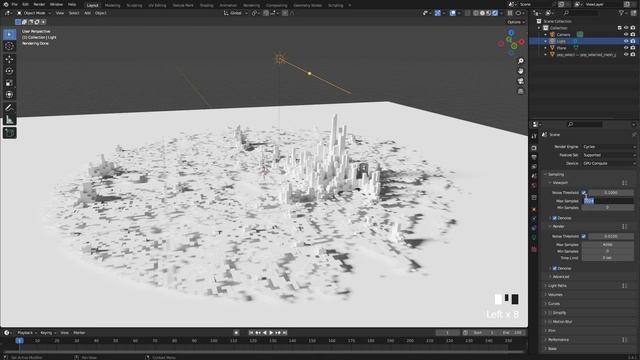Click the navigation gizmo Z axis
The width and height of the screenshot is (640, 360).
pos(511,33)
